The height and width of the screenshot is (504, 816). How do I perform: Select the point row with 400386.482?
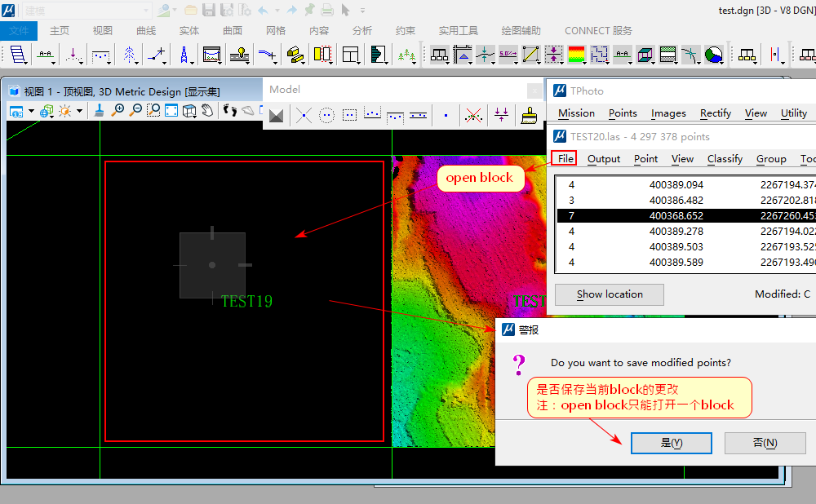point(676,200)
